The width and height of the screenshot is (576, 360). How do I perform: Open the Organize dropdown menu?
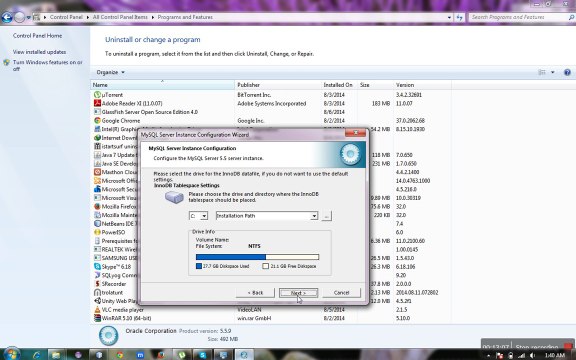click(x=111, y=72)
